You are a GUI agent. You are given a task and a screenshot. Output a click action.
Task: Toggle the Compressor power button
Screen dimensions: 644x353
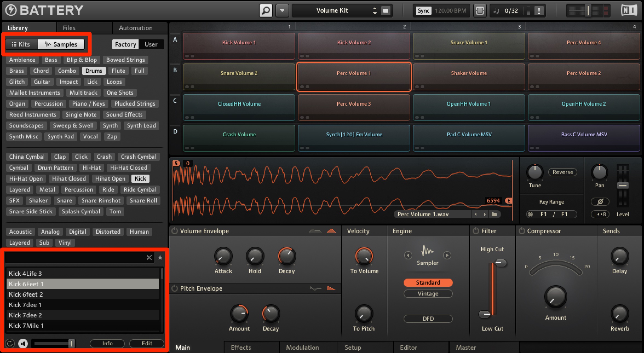pyautogui.click(x=522, y=231)
